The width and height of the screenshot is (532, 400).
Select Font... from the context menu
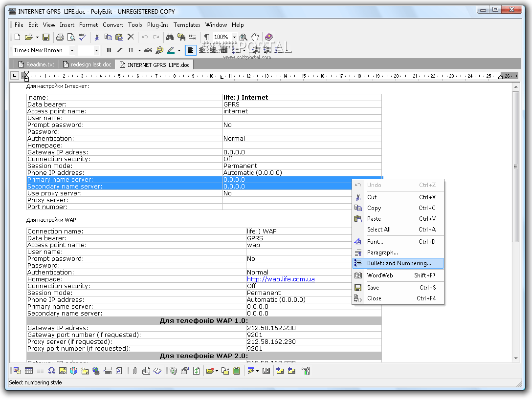[x=398, y=242]
